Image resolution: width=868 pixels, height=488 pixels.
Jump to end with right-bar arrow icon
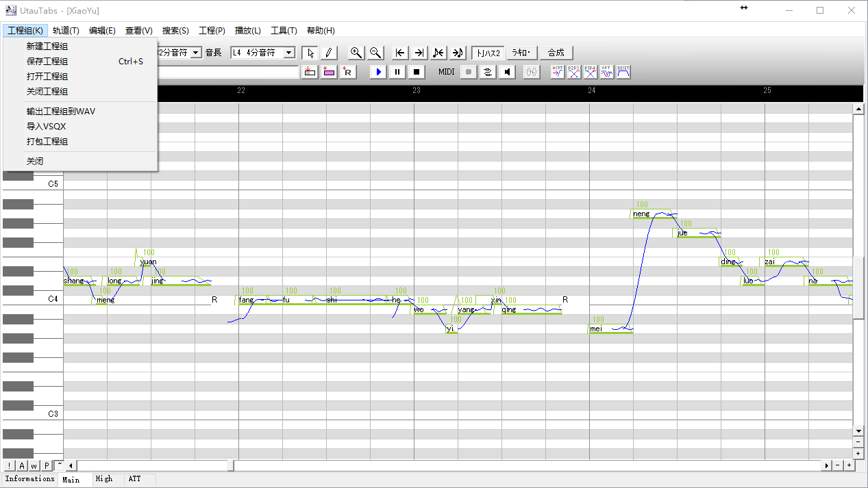coord(419,53)
